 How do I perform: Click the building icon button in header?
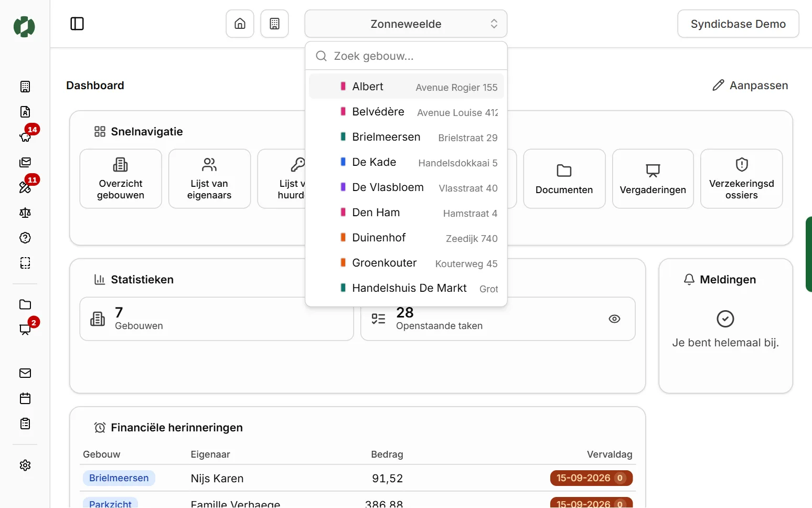(274, 24)
